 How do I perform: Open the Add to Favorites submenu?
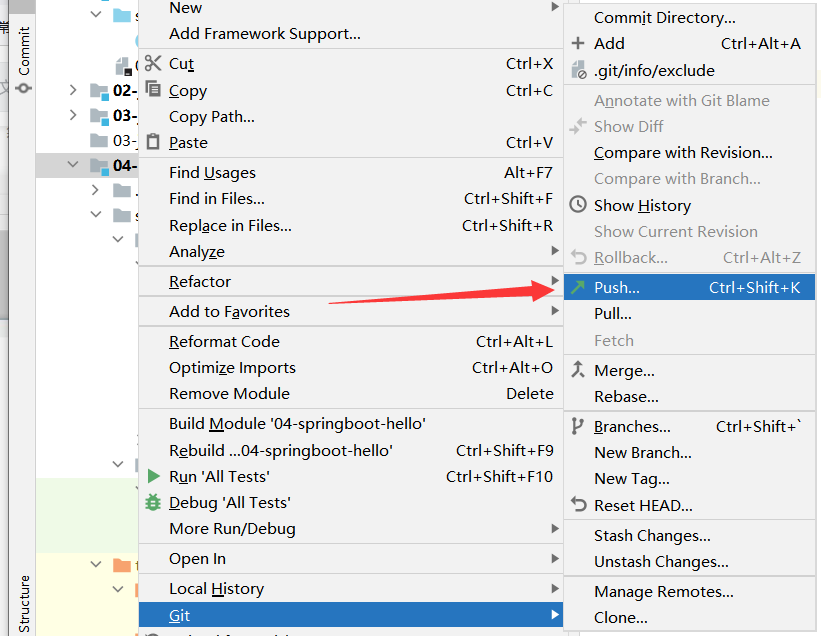(351, 311)
